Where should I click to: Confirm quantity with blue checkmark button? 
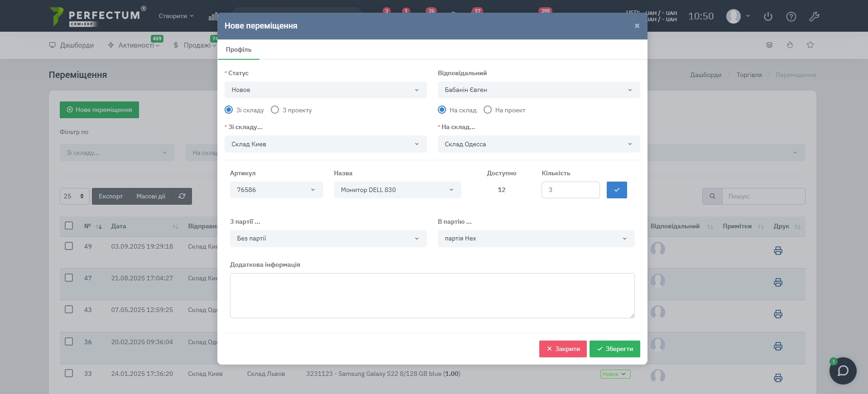tap(617, 190)
